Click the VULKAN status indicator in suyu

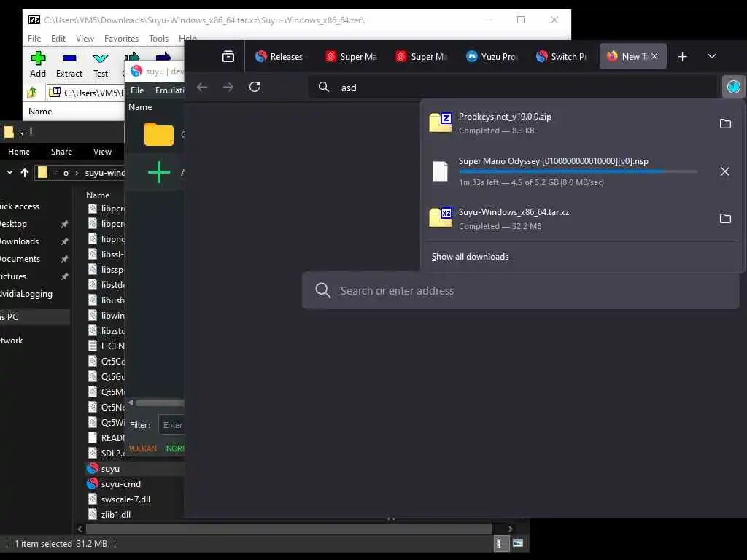coord(142,448)
